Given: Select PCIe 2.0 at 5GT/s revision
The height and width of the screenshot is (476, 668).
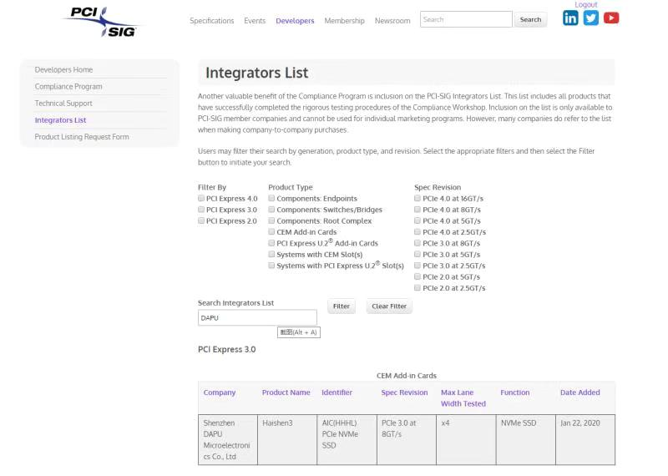Looking at the screenshot, I should 418,277.
